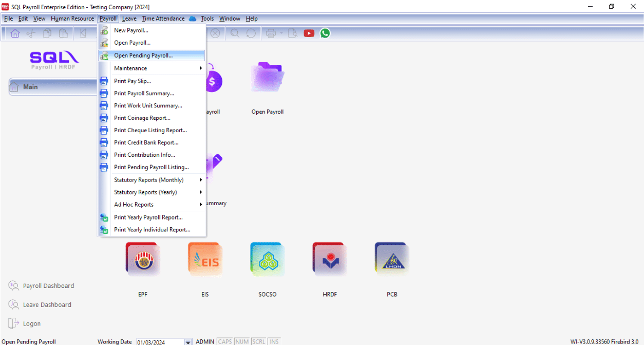Click the YouTube icon in toolbar
Screen dimensions: 644x345
(x=309, y=33)
